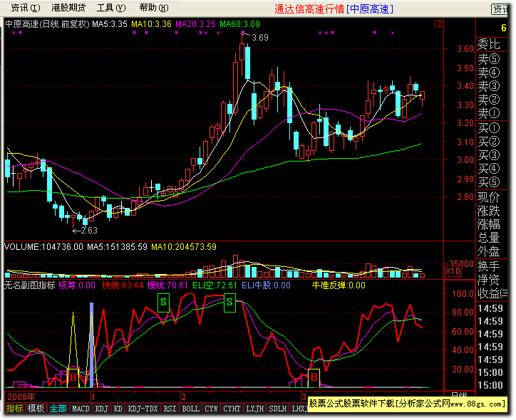This screenshot has height=420, width=516.
Task: Click the MA5:3.35 legend text
Action: point(110,24)
